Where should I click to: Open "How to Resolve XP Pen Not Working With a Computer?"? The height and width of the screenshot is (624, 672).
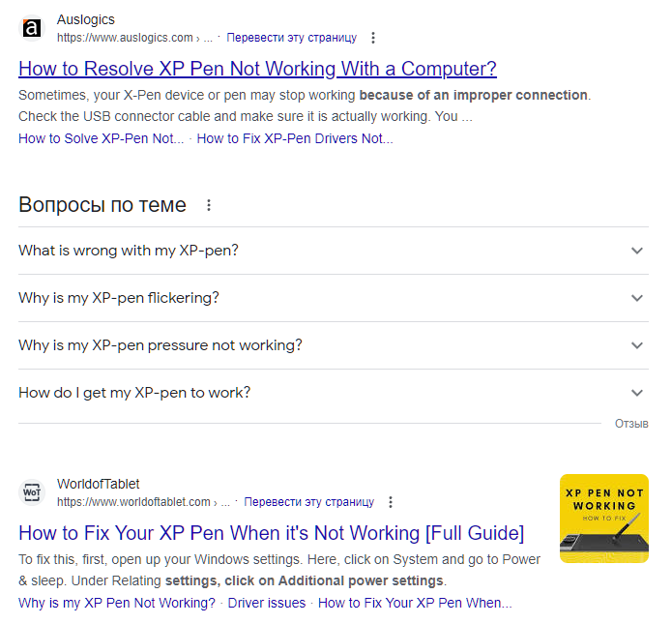pos(257,69)
